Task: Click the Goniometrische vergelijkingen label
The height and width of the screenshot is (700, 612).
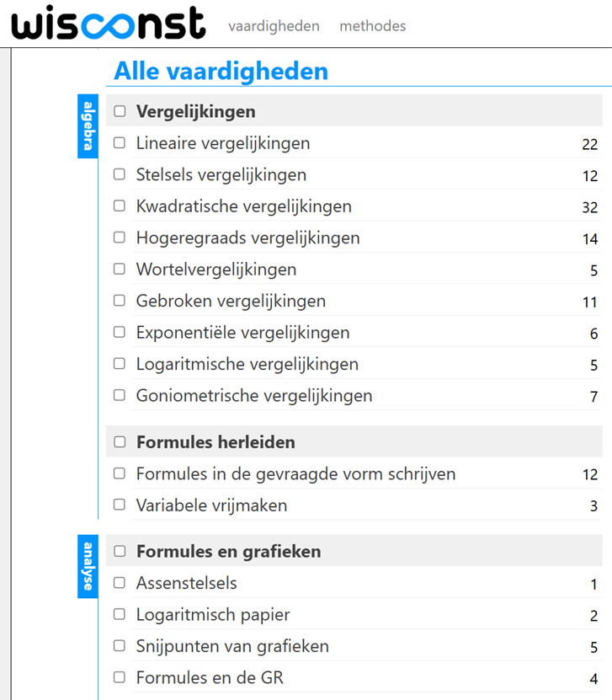Action: 253,396
